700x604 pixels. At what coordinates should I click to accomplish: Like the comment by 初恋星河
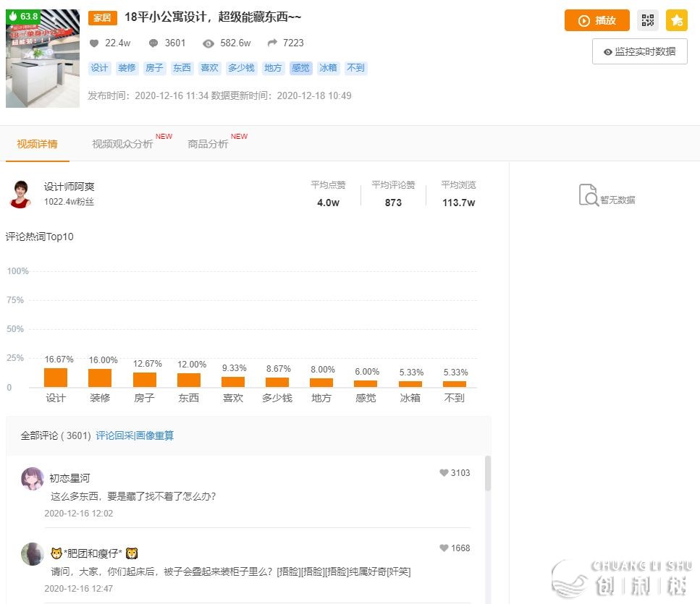pyautogui.click(x=444, y=473)
